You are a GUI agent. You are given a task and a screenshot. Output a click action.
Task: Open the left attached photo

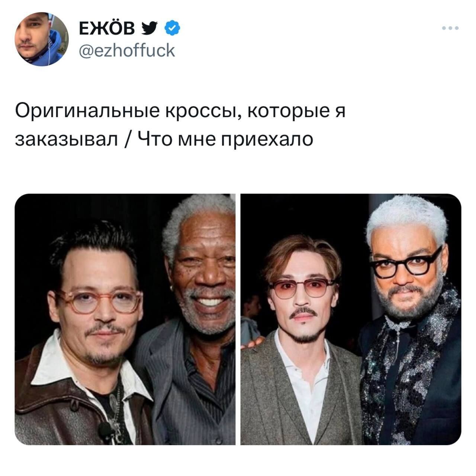(125, 319)
